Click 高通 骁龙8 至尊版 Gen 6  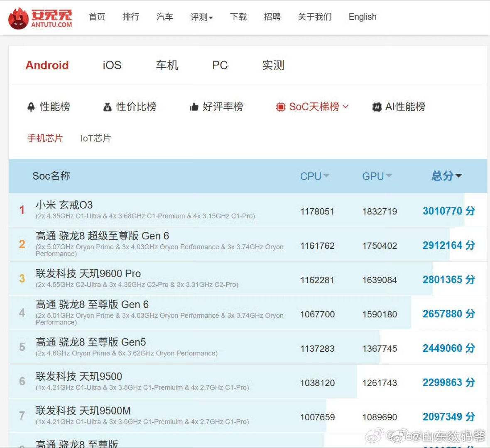click(92, 304)
